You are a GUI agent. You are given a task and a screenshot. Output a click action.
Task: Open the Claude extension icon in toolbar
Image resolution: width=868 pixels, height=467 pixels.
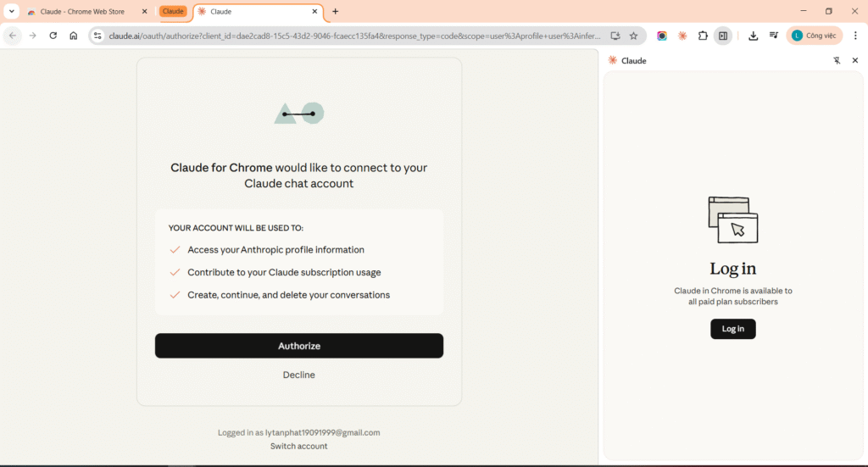click(682, 36)
